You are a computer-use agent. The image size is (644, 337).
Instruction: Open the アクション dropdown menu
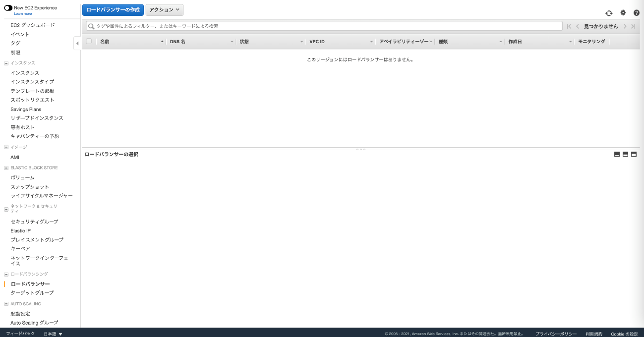click(x=164, y=10)
